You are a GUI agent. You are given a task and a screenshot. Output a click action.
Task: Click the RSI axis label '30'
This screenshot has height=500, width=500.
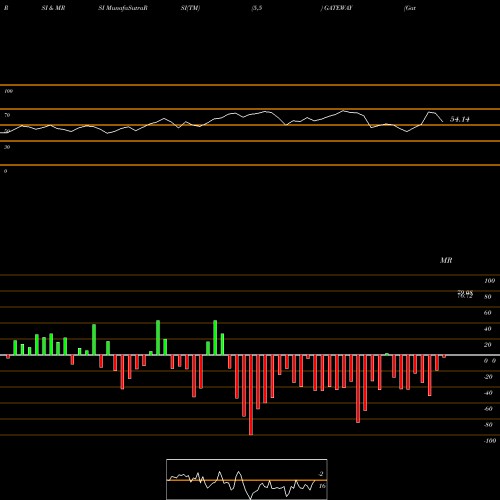7,147
